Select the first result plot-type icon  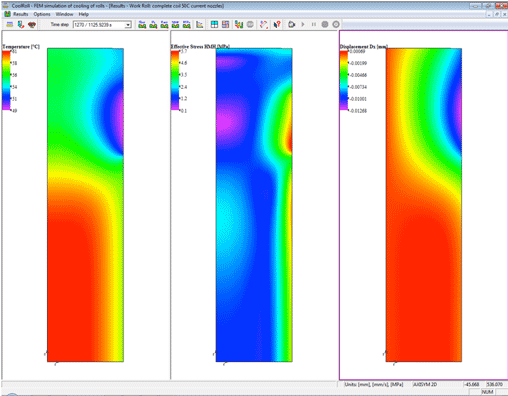click(142, 24)
